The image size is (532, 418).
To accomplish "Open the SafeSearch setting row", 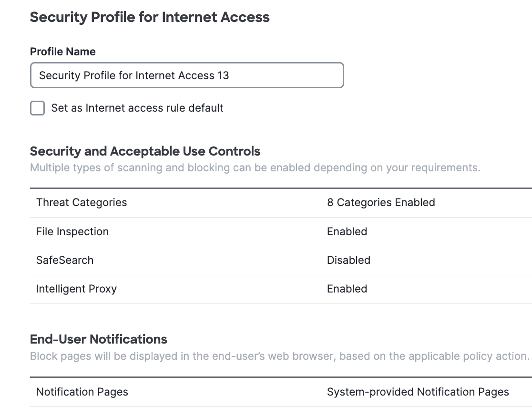I will [281, 261].
